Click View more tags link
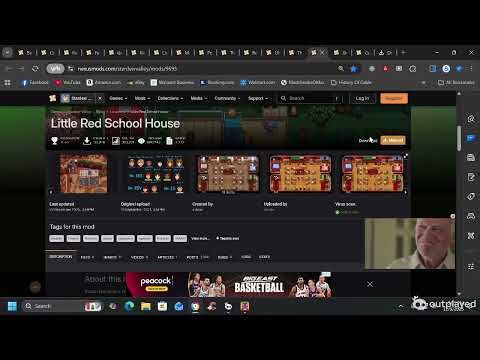 click(200, 238)
